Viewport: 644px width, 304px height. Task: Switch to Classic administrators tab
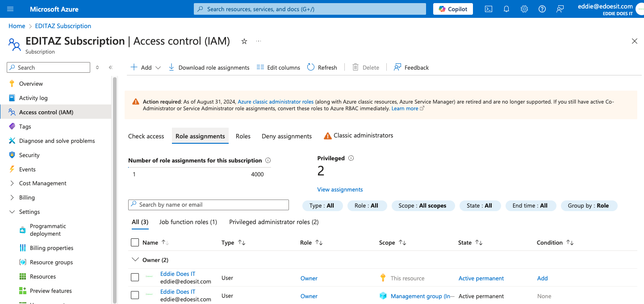(359, 135)
